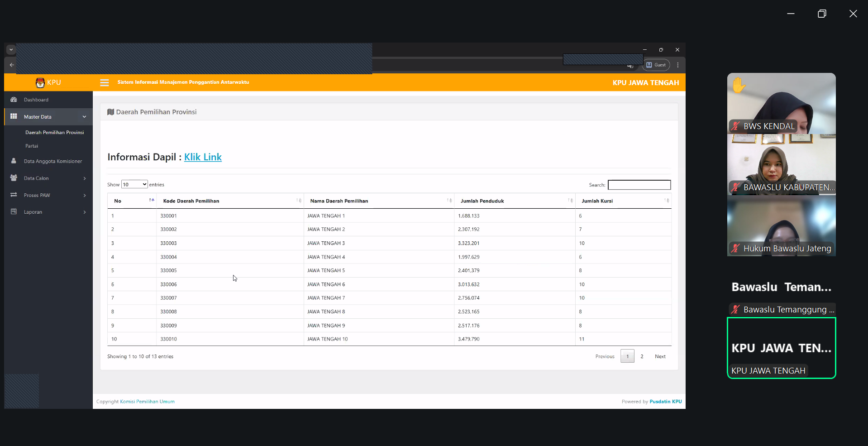This screenshot has width=868, height=446.
Task: Click the Master Data grid icon
Action: 14,116
